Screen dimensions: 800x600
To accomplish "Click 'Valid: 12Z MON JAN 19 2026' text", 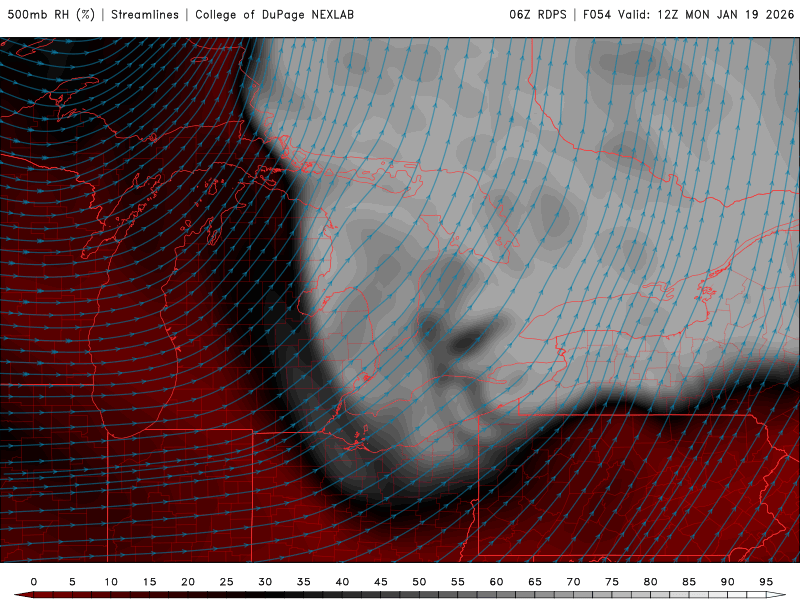I will (x=706, y=15).
